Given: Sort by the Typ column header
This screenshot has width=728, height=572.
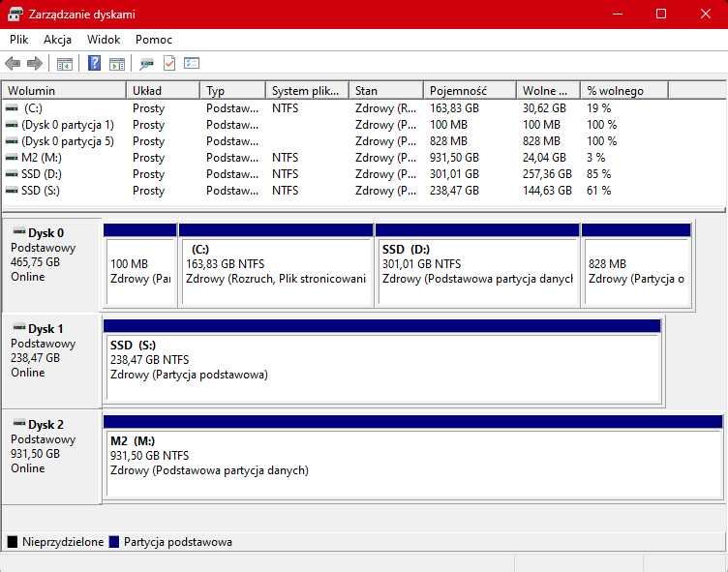Looking at the screenshot, I should point(233,91).
